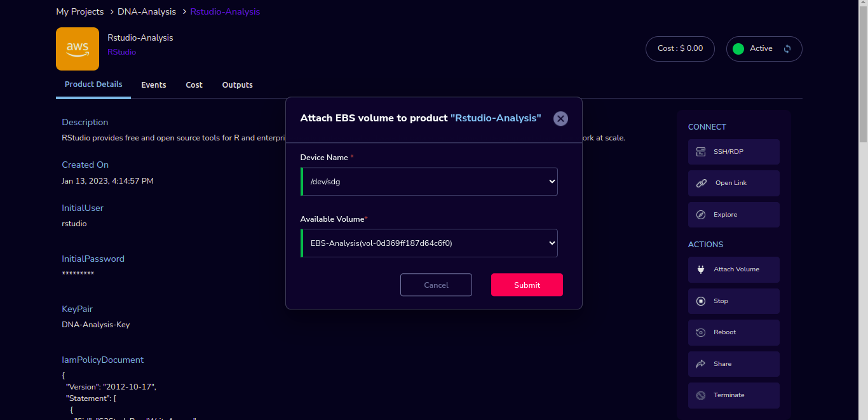Viewport: 868px width, 420px height.
Task: Click the Description heading
Action: [x=85, y=122]
